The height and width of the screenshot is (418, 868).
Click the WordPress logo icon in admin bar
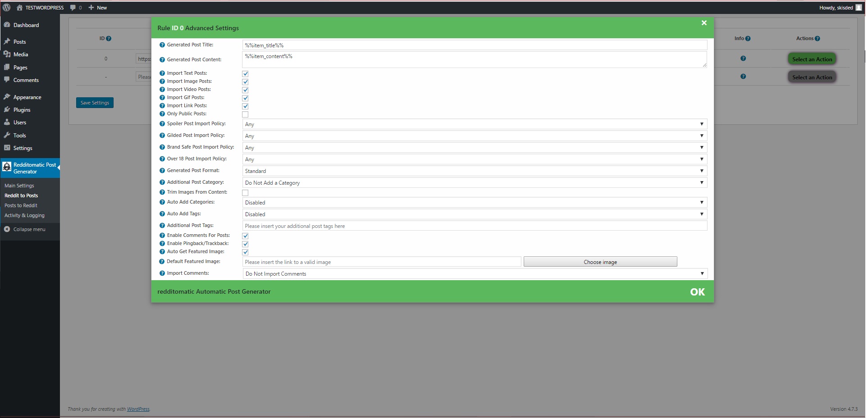[x=7, y=7]
